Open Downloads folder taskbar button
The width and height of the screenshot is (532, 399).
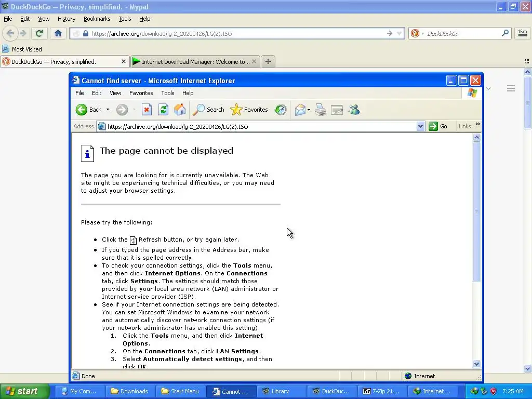pyautogui.click(x=130, y=391)
